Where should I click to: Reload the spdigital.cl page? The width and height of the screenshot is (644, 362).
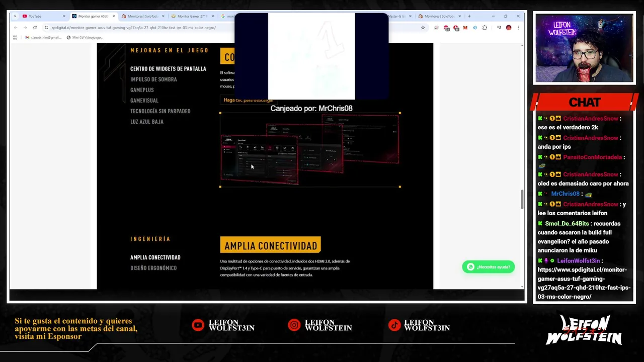coord(35,28)
